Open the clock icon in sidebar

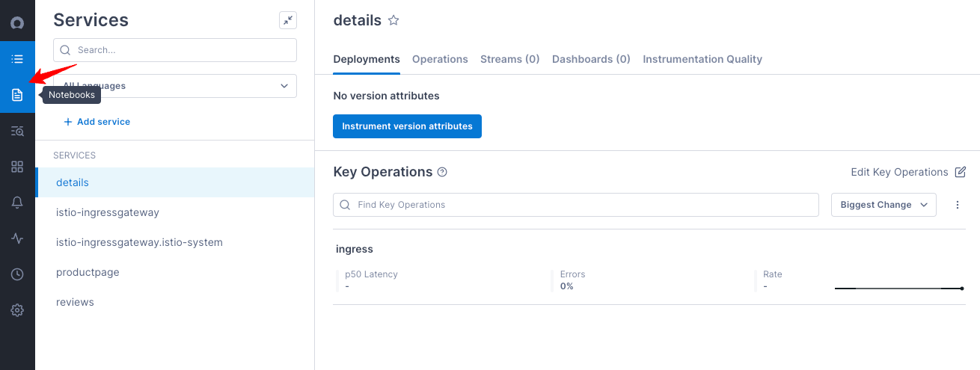tap(17, 274)
